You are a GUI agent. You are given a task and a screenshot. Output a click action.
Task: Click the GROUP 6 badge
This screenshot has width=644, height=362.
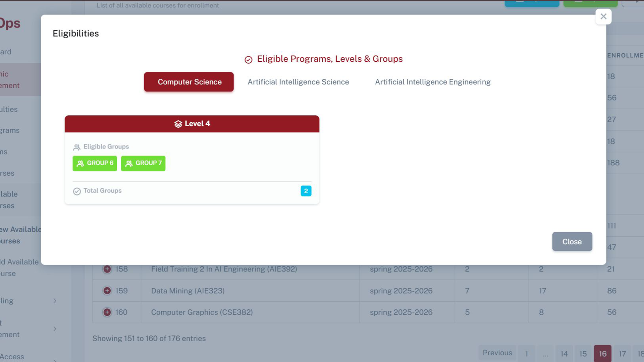pyautogui.click(x=95, y=163)
